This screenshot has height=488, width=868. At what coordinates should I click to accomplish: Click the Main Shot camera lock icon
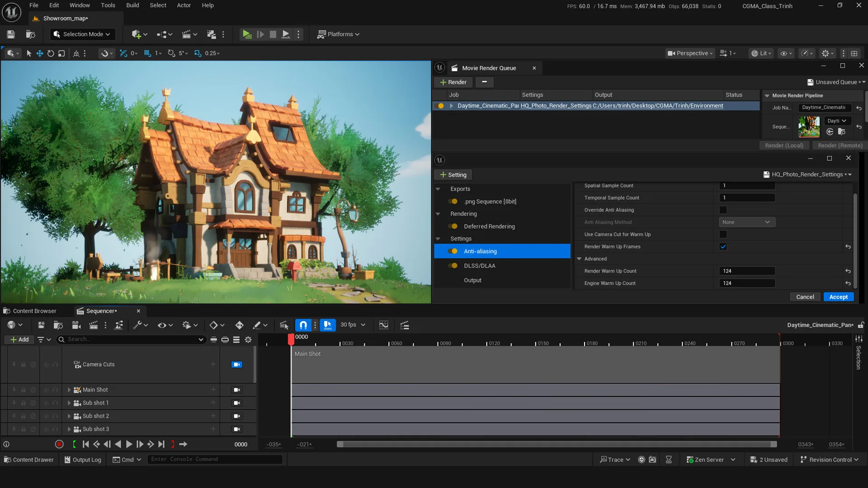tap(237, 390)
